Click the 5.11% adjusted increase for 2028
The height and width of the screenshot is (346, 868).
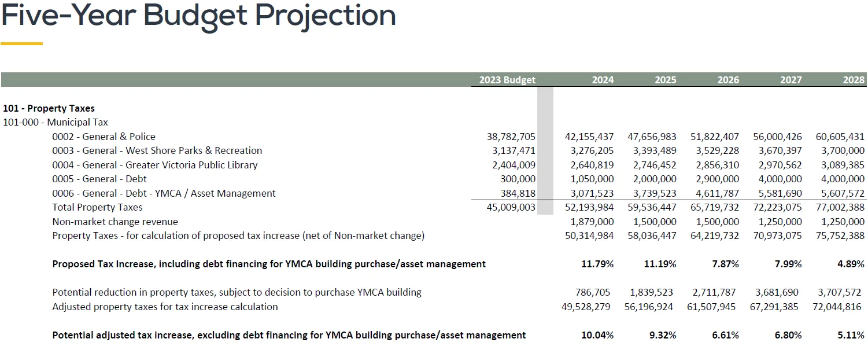point(851,335)
